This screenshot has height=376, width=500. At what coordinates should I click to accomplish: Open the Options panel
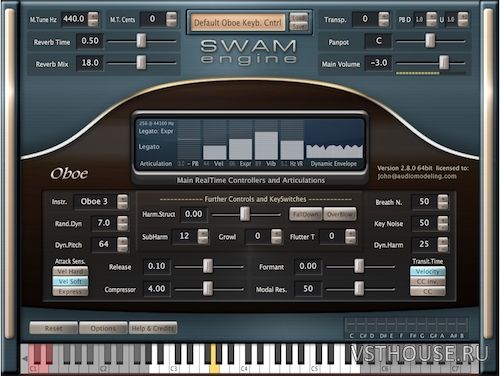click(x=103, y=328)
